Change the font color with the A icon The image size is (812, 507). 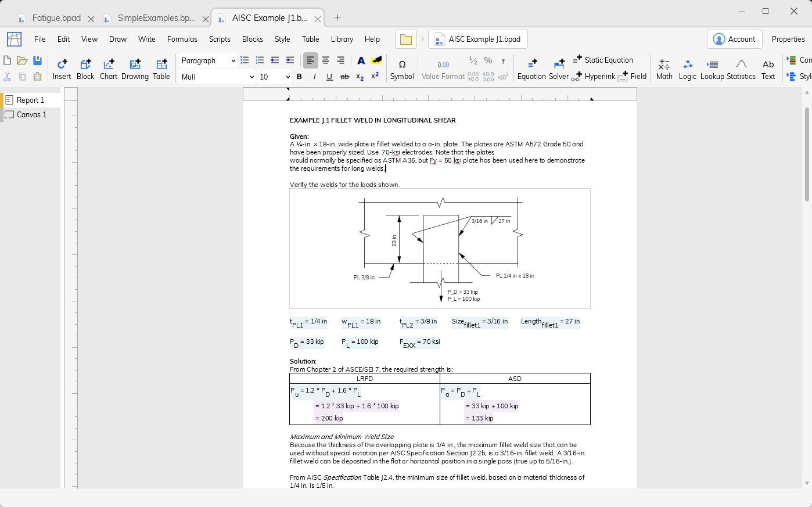[361, 60]
